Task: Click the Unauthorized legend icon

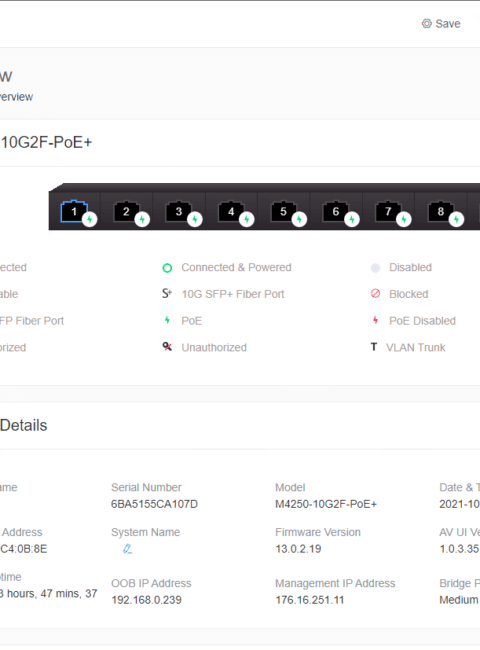Action: [x=167, y=347]
